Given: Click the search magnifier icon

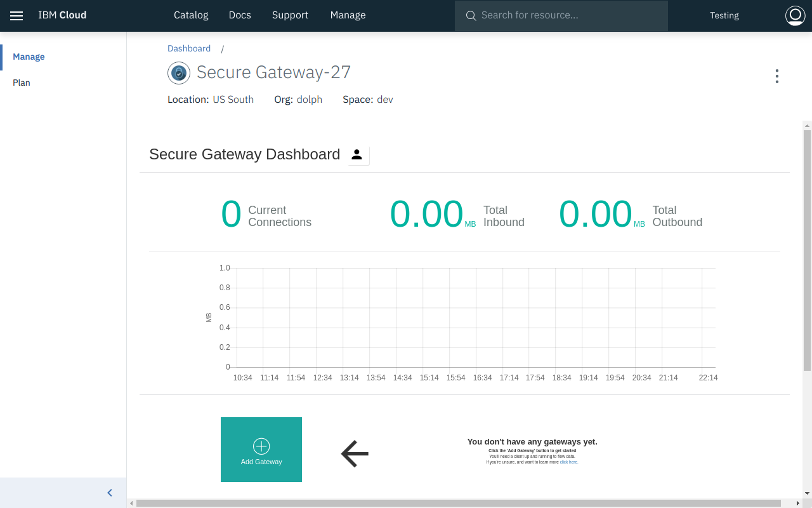Looking at the screenshot, I should click(471, 16).
